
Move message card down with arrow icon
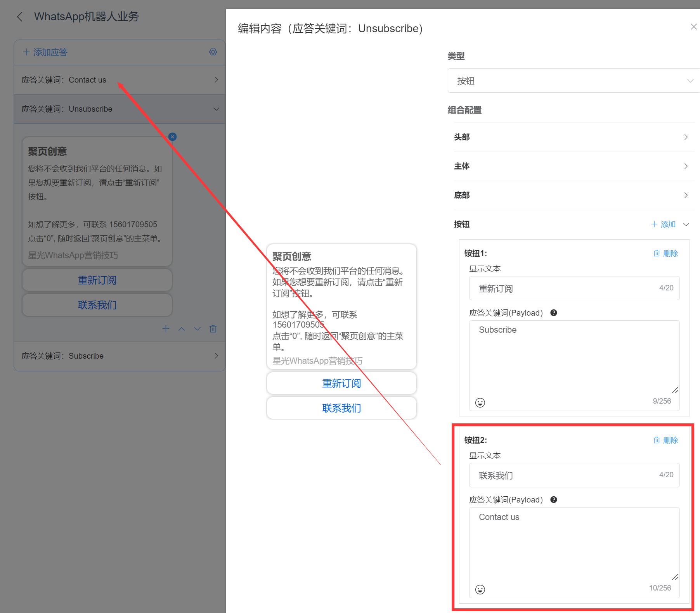198,329
